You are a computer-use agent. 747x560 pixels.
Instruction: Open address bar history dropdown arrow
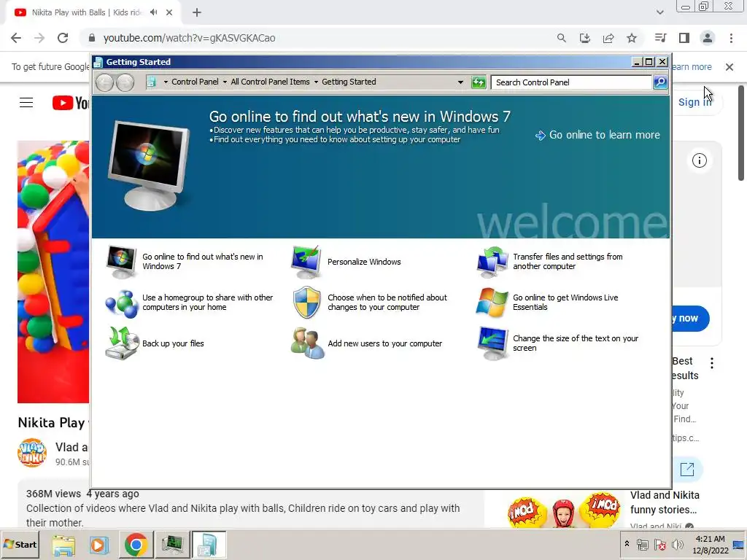pos(460,82)
